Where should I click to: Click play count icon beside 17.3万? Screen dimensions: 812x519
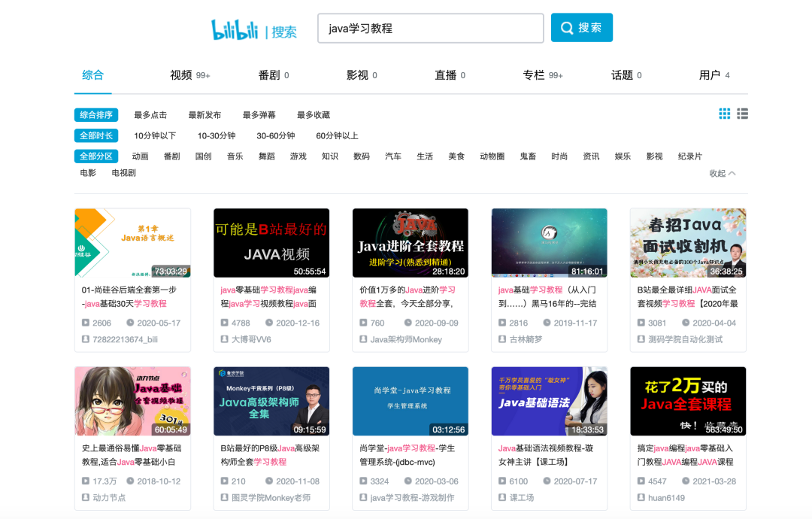pyautogui.click(x=86, y=481)
